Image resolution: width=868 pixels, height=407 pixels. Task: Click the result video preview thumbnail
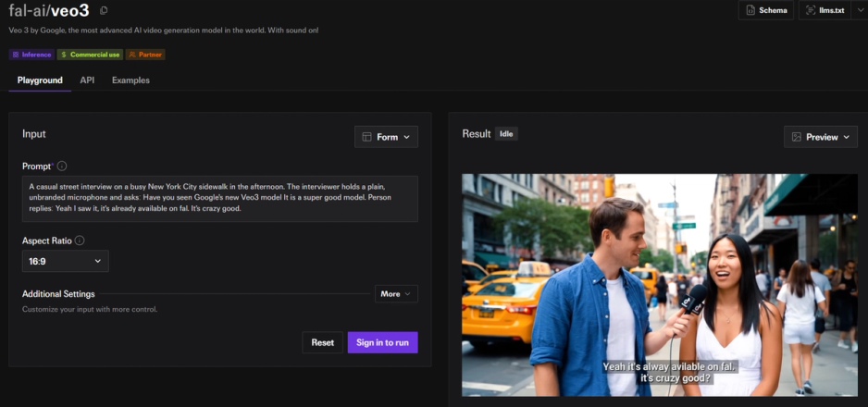(x=659, y=285)
